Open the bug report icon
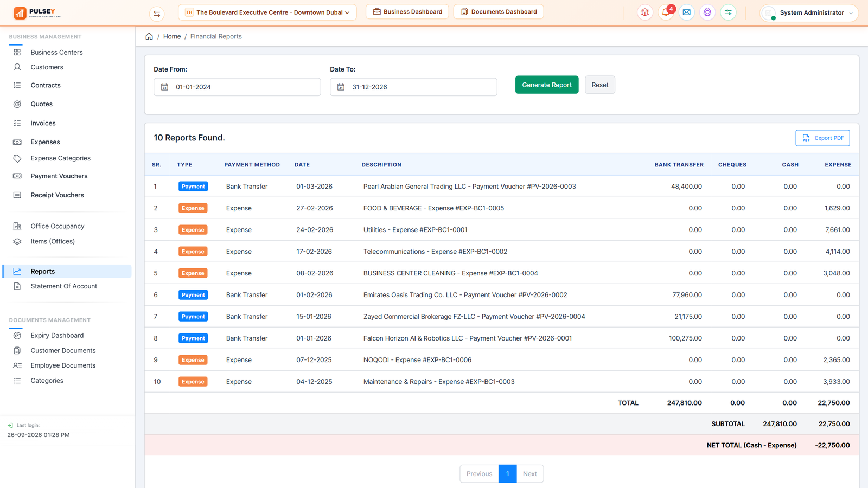The height and width of the screenshot is (488, 868). [645, 12]
